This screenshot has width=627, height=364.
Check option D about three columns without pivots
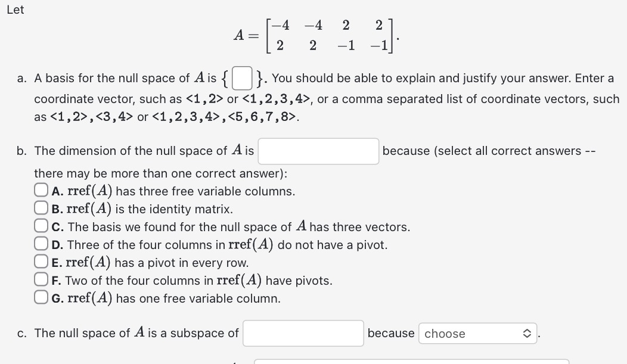coord(41,242)
